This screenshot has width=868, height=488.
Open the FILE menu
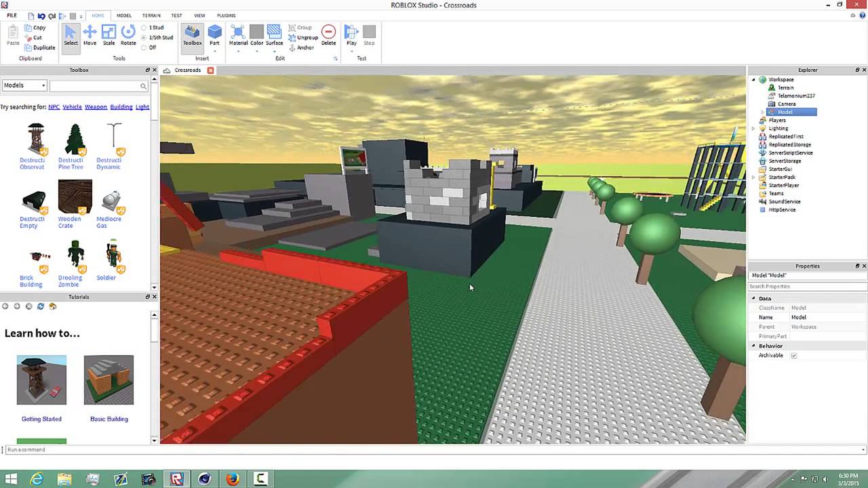(x=12, y=15)
